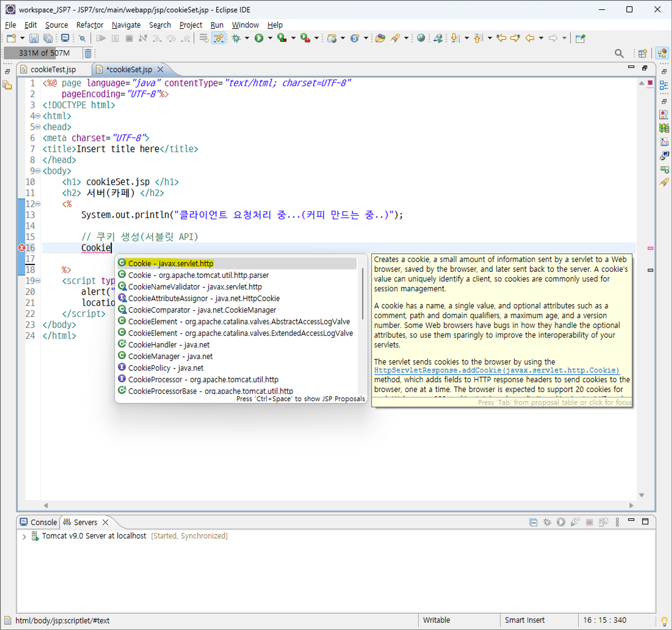Click New Dynamic Web Project icon
This screenshot has height=630, width=672.
pyautogui.click(x=332, y=38)
